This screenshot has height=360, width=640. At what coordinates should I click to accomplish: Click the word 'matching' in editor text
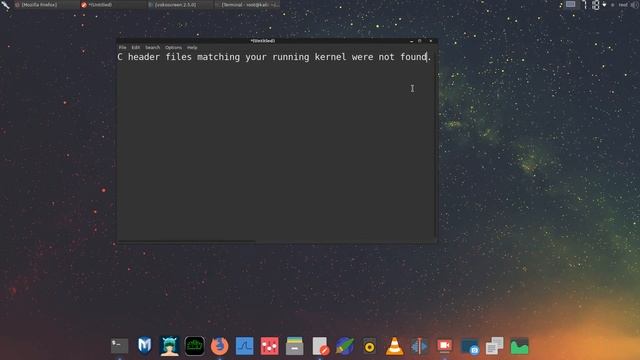(218, 57)
